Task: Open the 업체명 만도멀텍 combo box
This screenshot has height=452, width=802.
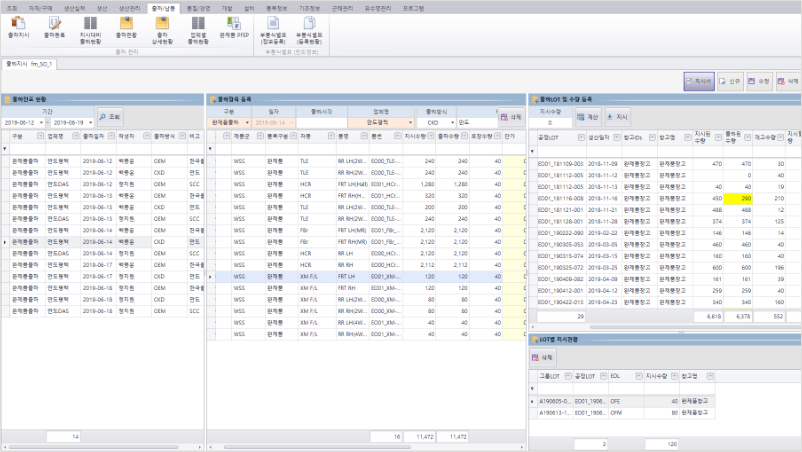Action: (x=381, y=123)
